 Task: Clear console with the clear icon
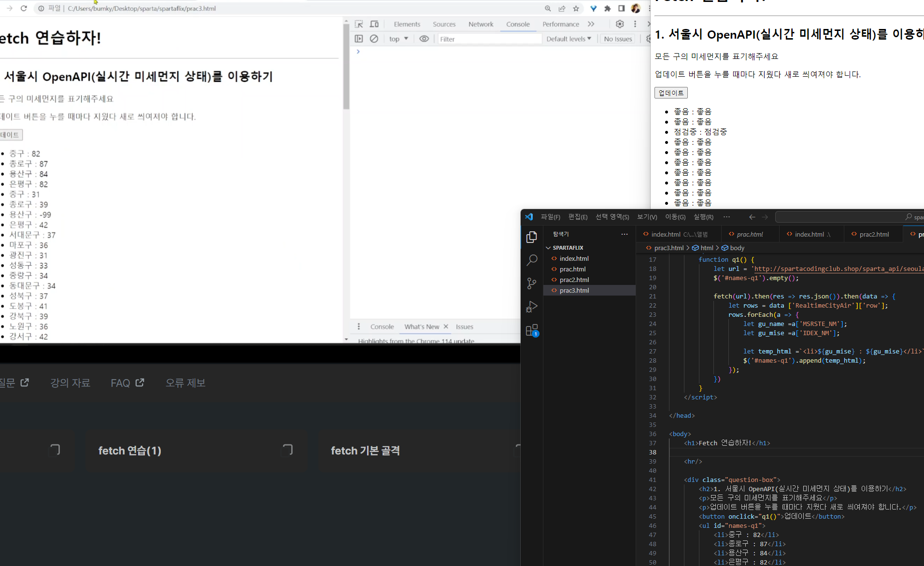pos(374,39)
